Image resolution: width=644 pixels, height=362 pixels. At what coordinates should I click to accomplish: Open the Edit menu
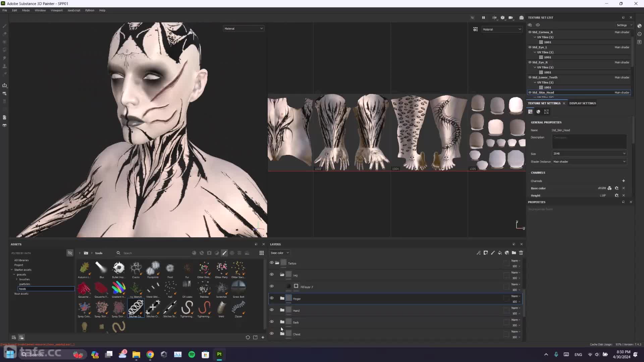point(14,10)
